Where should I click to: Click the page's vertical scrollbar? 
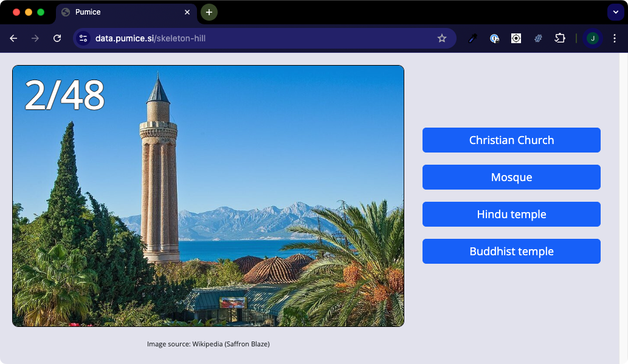[624, 208]
